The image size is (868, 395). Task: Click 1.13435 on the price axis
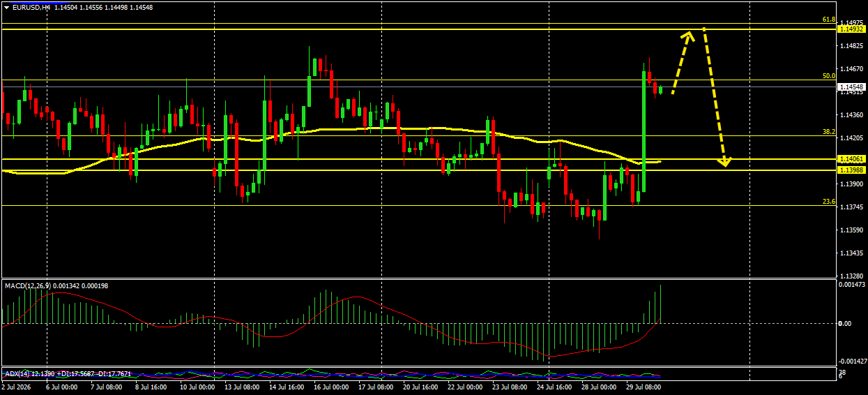[x=852, y=253]
